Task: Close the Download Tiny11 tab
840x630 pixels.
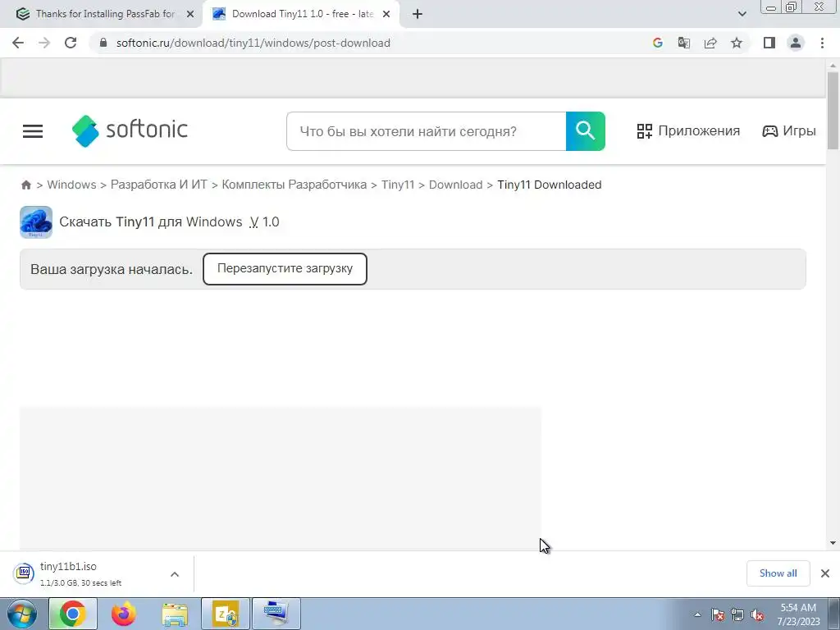Action: pyautogui.click(x=386, y=14)
